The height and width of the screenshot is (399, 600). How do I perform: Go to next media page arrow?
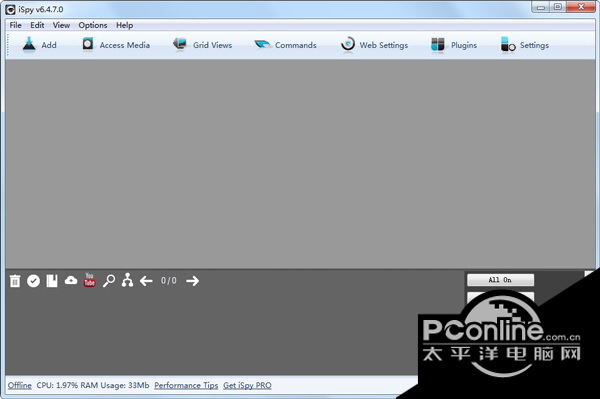192,281
